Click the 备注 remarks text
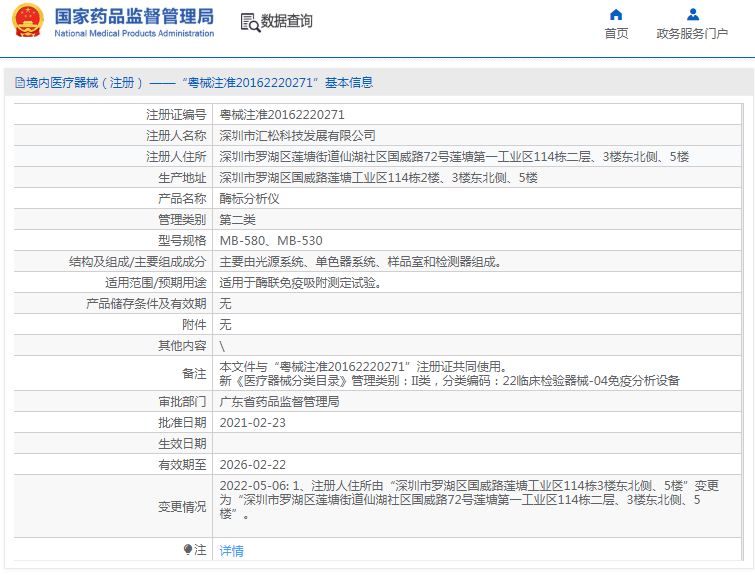 (x=449, y=374)
